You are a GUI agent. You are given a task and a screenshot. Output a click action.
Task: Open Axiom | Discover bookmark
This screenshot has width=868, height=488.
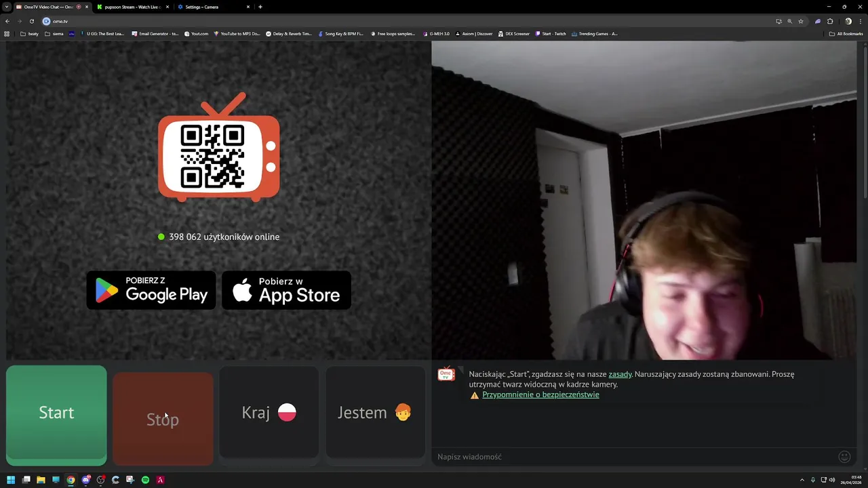(474, 34)
